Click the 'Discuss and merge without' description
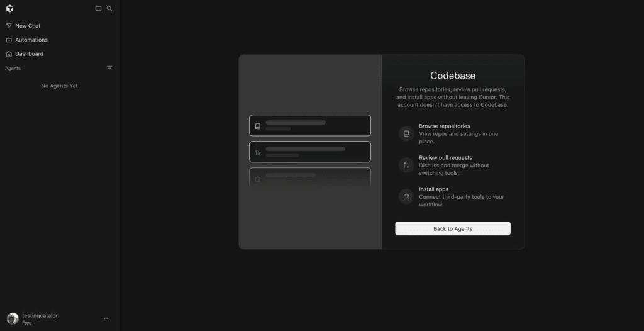 (454, 169)
